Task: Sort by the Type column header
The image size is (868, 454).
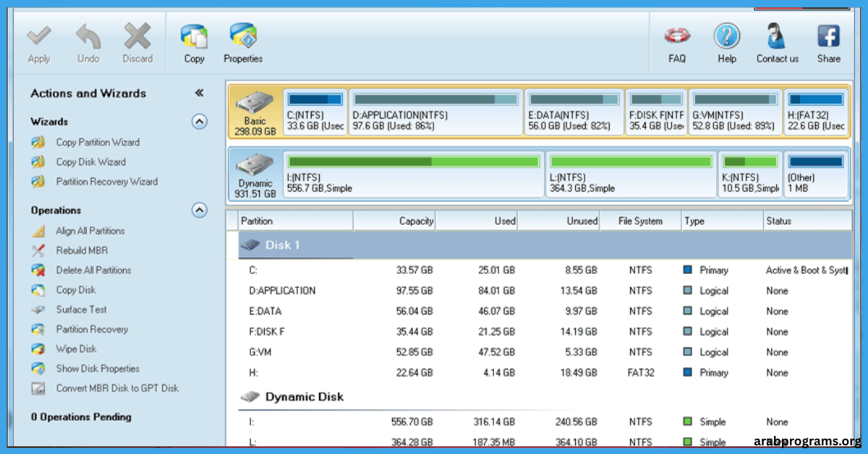Action: pyautogui.click(x=723, y=221)
